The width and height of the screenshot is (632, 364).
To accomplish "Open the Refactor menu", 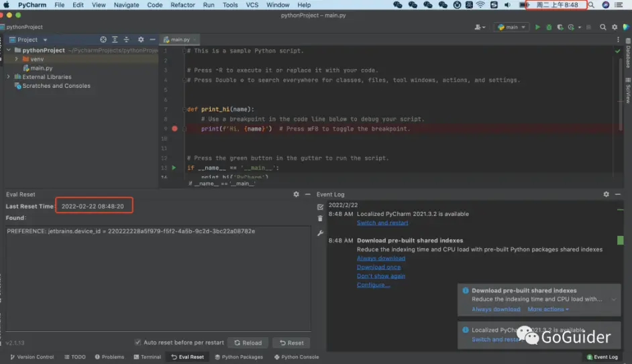I will [x=182, y=5].
